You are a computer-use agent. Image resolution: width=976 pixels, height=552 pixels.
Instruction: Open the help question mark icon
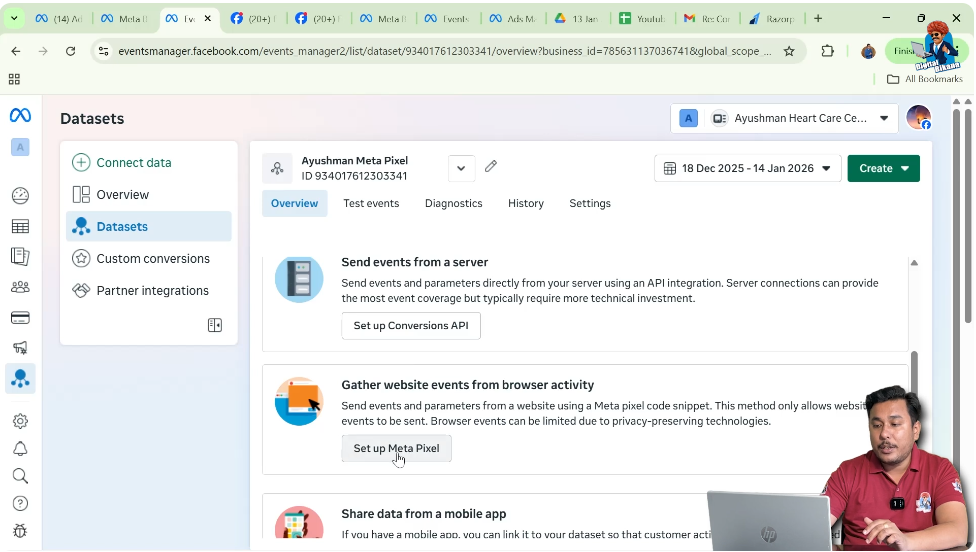tap(20, 503)
